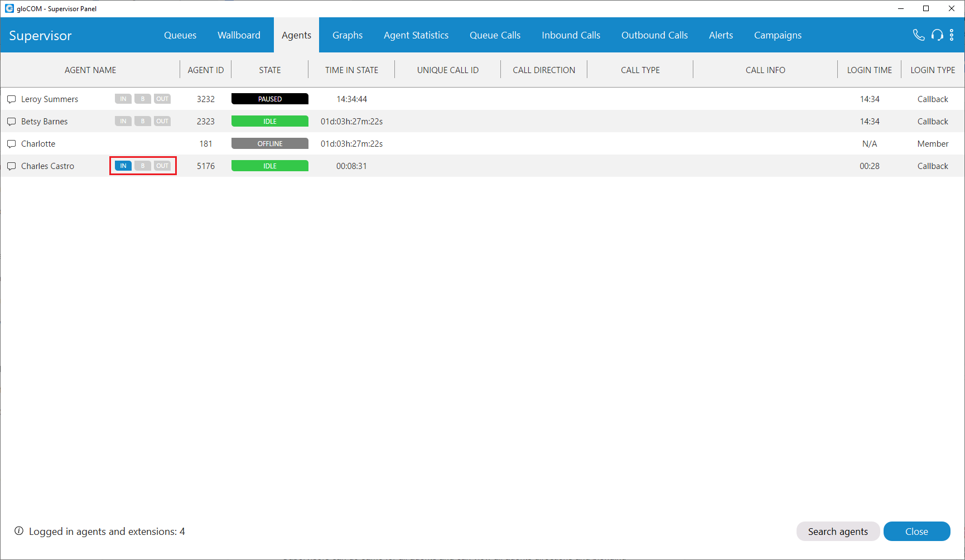This screenshot has width=965, height=560.
Task: Click chat icon beside Betsy Barnes
Action: tap(11, 122)
